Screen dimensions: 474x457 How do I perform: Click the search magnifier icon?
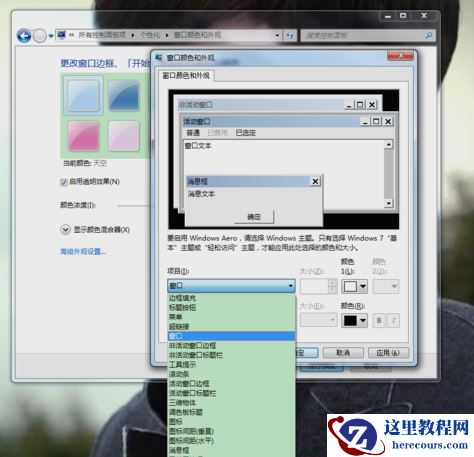tap(429, 35)
